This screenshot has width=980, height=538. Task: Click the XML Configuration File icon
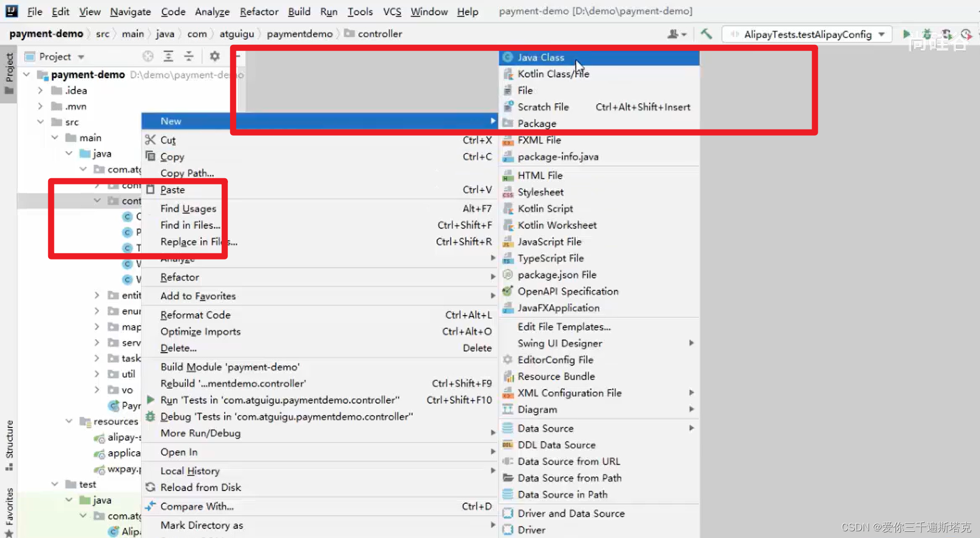508,393
